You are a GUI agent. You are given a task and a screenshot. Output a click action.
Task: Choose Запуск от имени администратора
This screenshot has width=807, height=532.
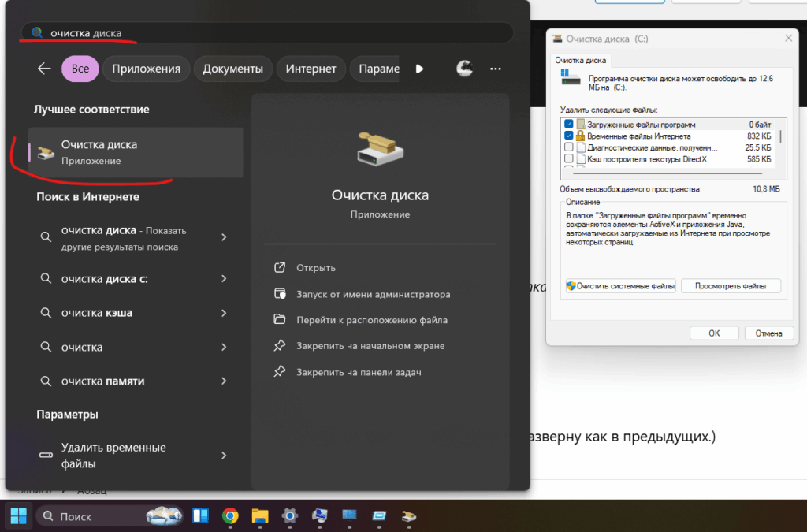click(x=373, y=294)
